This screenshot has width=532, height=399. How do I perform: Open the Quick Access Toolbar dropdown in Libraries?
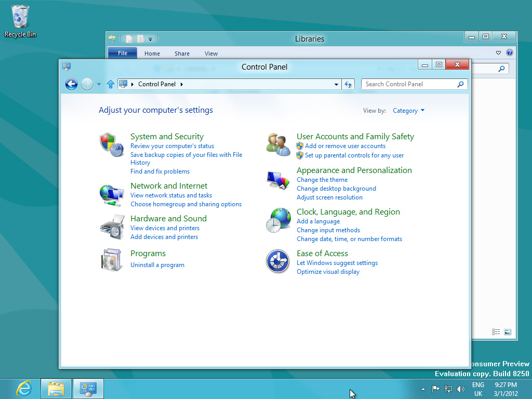click(151, 38)
